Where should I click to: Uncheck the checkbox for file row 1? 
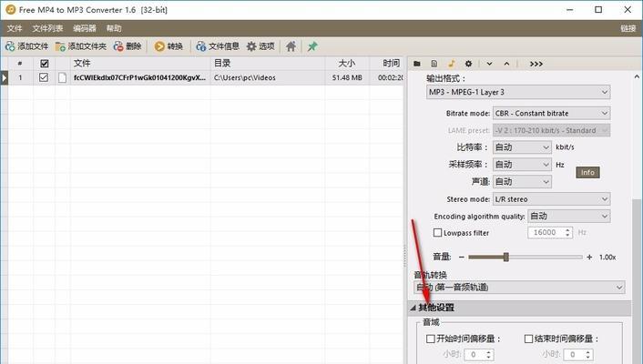[x=44, y=77]
